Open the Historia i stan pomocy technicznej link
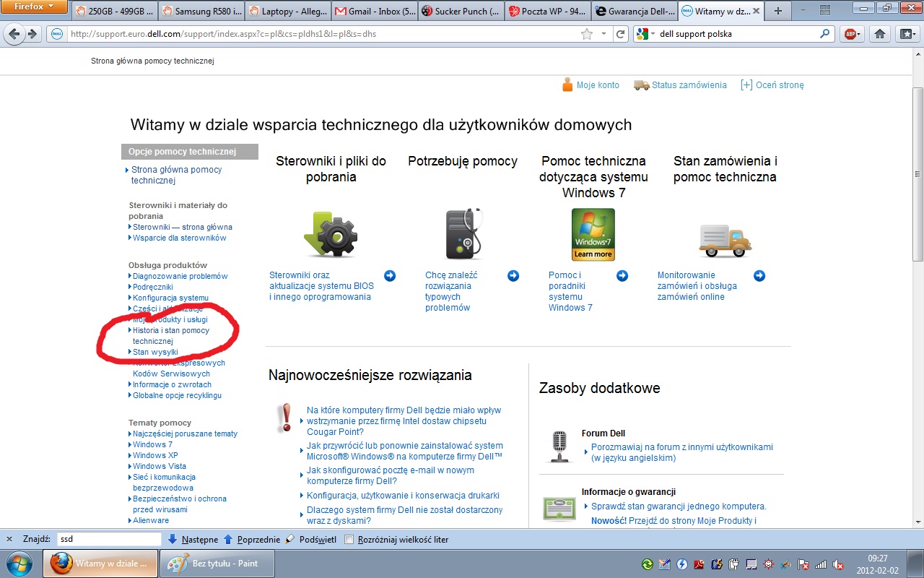 (171, 336)
